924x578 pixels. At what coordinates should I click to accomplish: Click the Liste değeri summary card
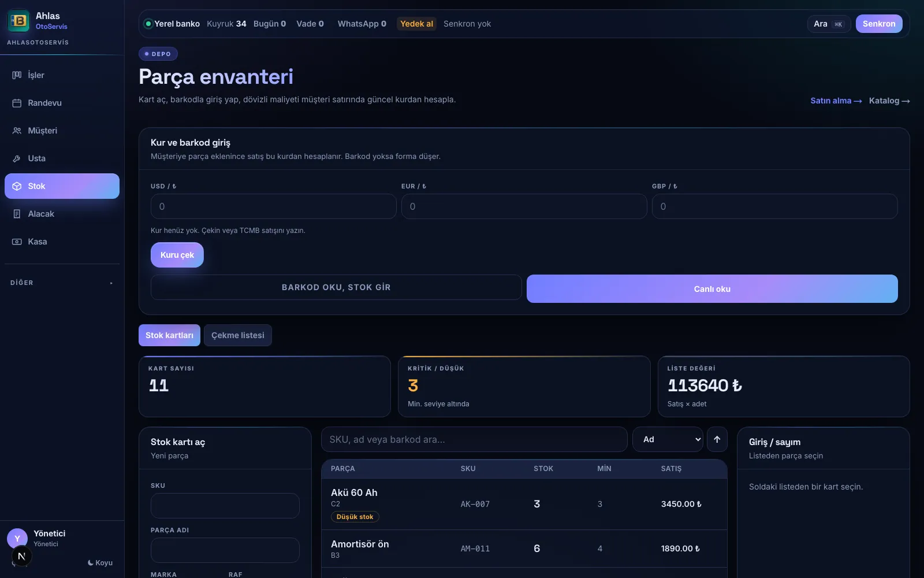point(784,386)
